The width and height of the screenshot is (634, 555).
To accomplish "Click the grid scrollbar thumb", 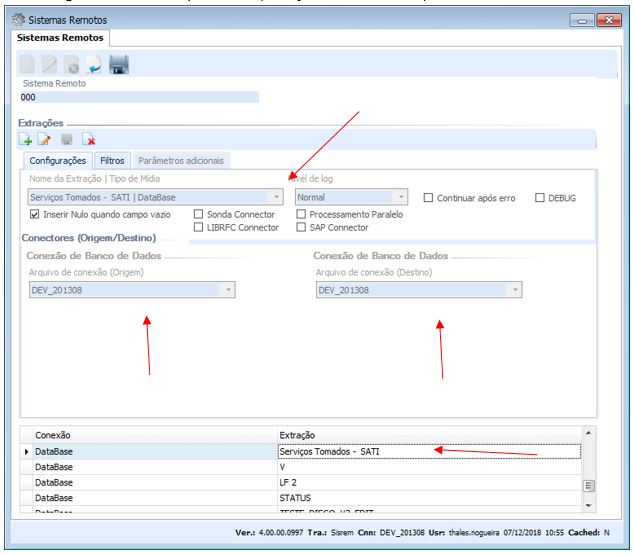I will (589, 485).
